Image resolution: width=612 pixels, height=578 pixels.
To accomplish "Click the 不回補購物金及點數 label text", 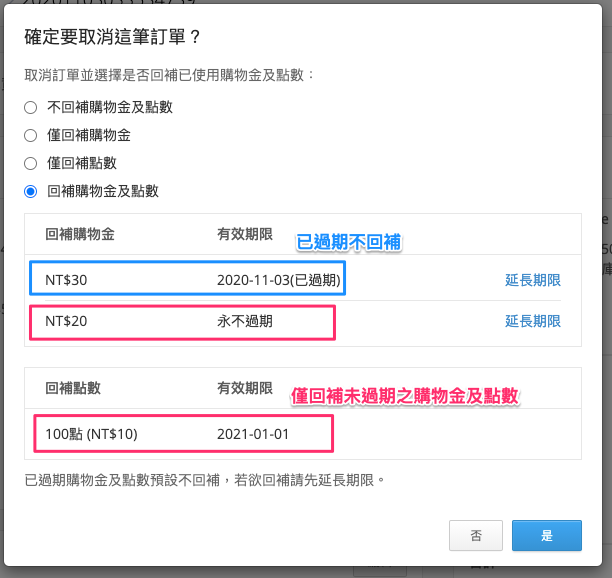I will pyautogui.click(x=110, y=107).
